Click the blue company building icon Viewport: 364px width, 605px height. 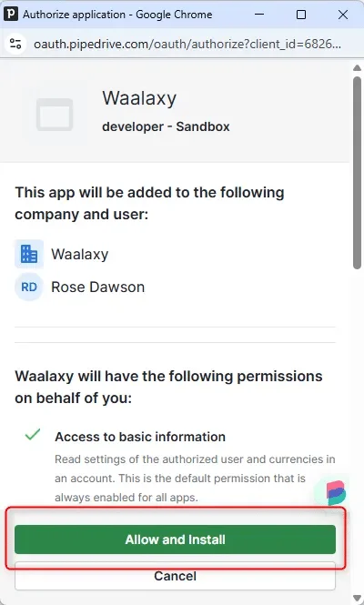point(29,254)
